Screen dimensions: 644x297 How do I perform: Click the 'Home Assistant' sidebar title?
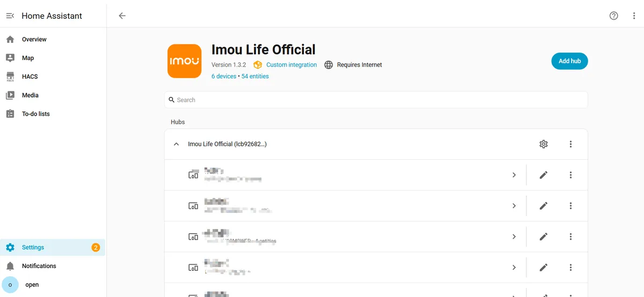click(x=52, y=16)
